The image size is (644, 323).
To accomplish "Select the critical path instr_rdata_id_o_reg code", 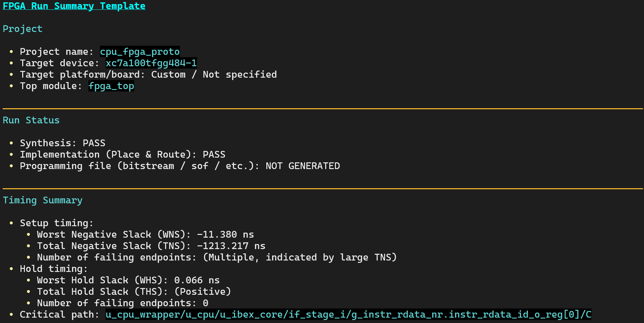I will (348, 315).
